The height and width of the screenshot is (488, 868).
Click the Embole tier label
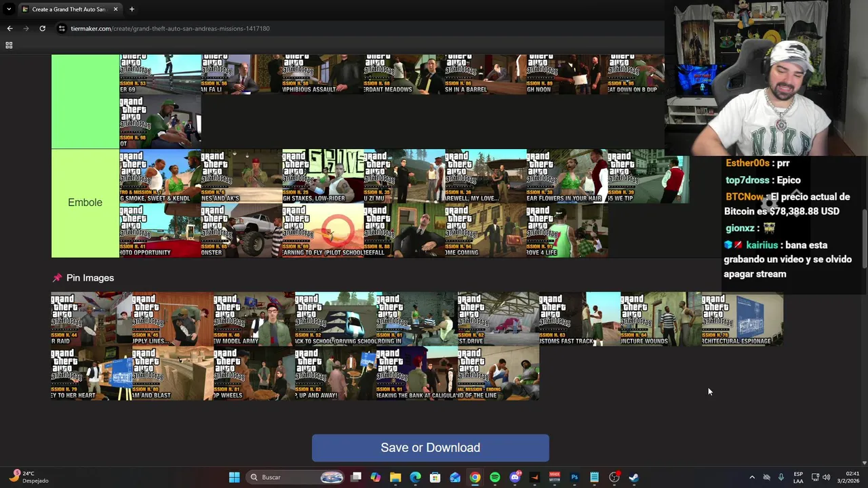85,203
